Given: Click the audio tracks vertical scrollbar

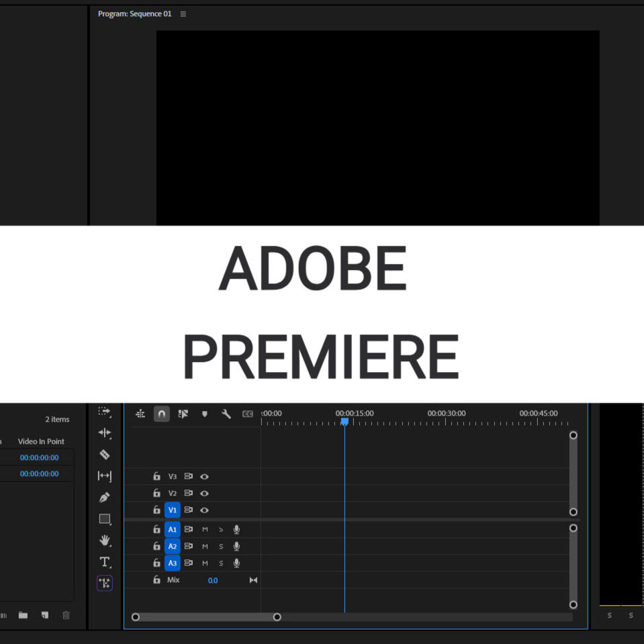Looking at the screenshot, I should (x=573, y=566).
